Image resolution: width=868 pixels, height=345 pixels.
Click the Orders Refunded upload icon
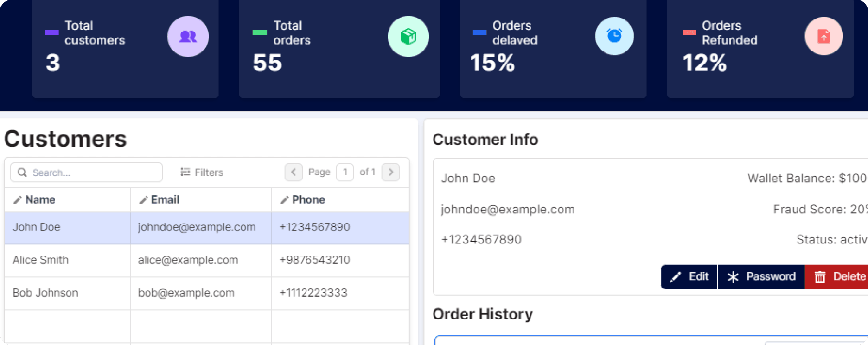823,36
